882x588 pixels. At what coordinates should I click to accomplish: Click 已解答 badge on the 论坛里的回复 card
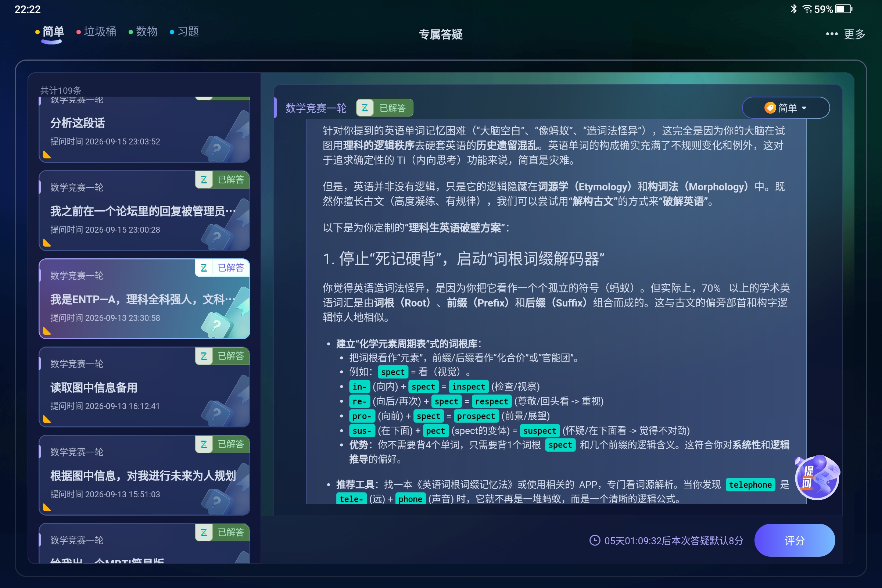[222, 180]
